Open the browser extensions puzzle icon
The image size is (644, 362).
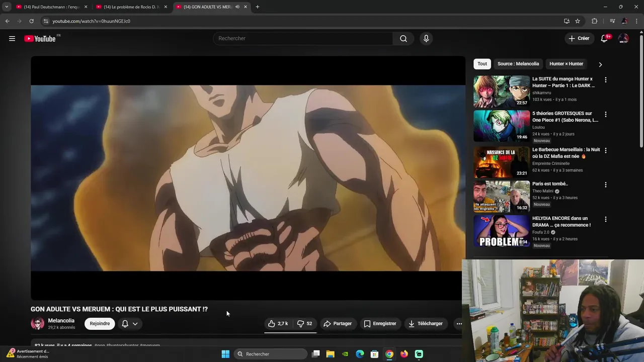tap(595, 21)
